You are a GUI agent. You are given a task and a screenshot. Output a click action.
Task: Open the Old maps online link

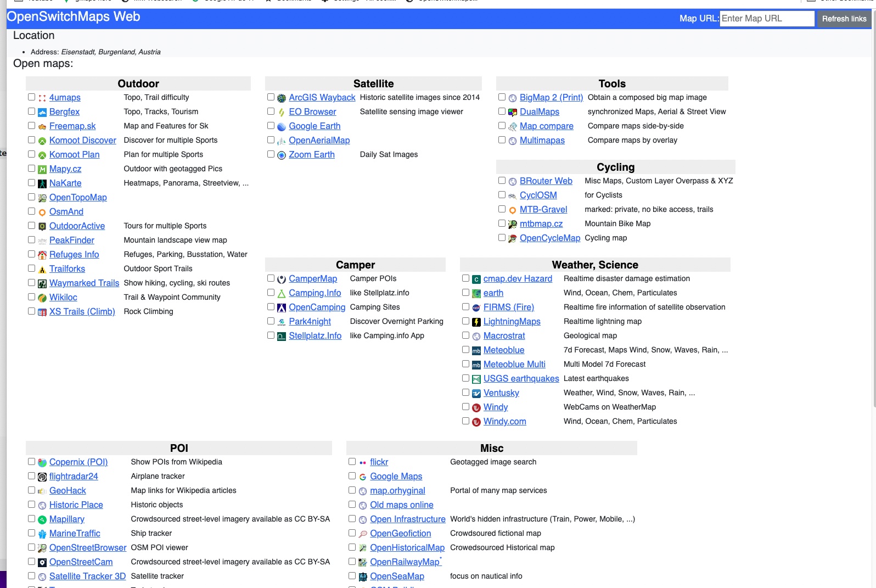click(x=402, y=505)
